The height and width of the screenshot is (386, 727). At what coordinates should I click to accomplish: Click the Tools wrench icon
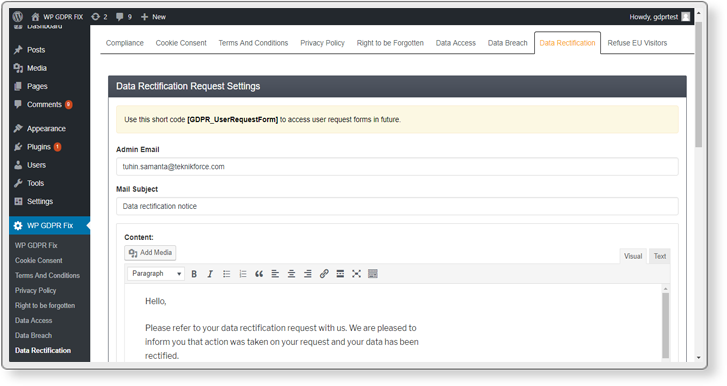click(x=18, y=183)
